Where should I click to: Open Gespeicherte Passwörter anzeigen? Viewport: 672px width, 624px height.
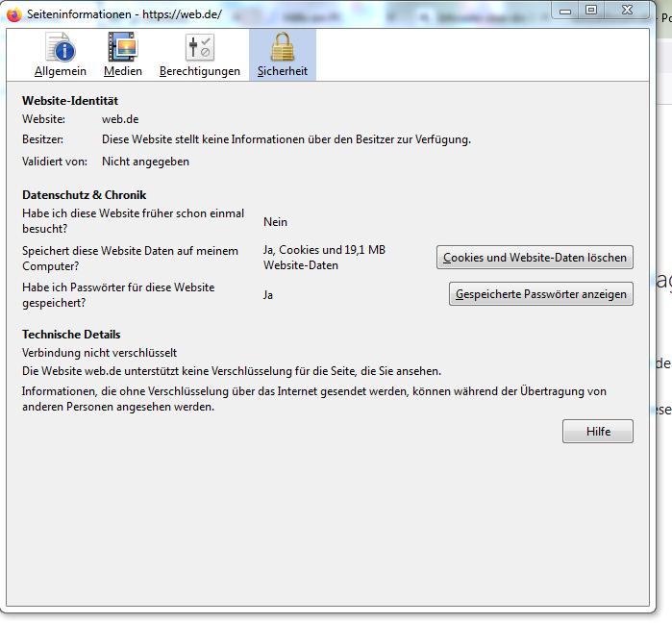tap(541, 294)
